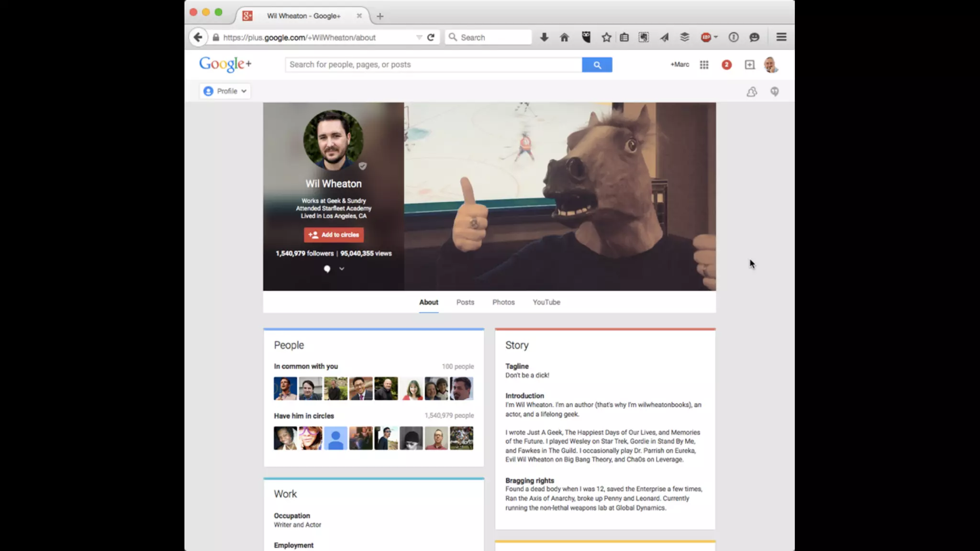Click the Google+ logo
The image size is (980, 551).
click(225, 64)
